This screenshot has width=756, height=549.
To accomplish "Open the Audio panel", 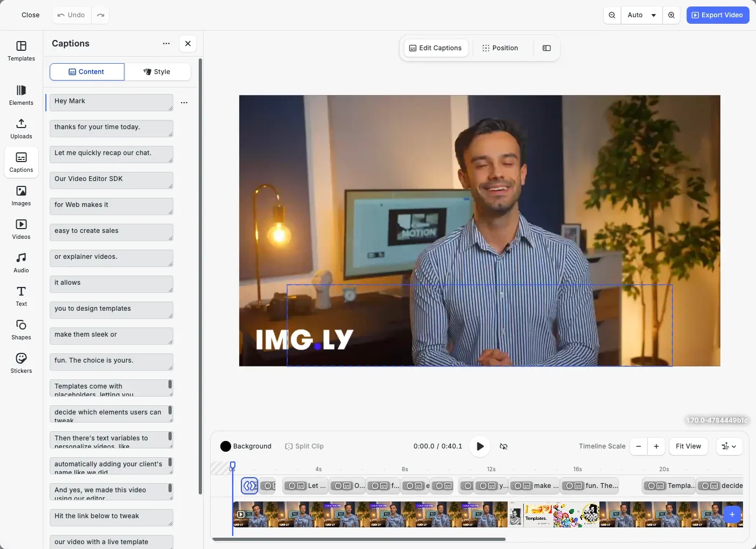I will 21,263.
